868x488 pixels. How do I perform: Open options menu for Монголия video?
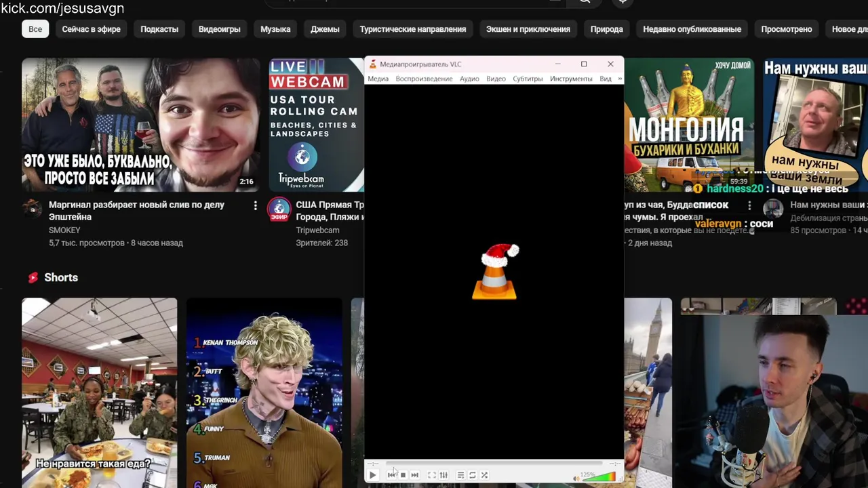[x=749, y=205]
